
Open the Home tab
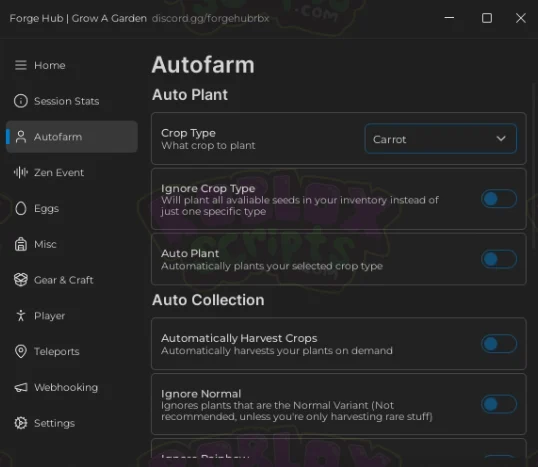72,65
